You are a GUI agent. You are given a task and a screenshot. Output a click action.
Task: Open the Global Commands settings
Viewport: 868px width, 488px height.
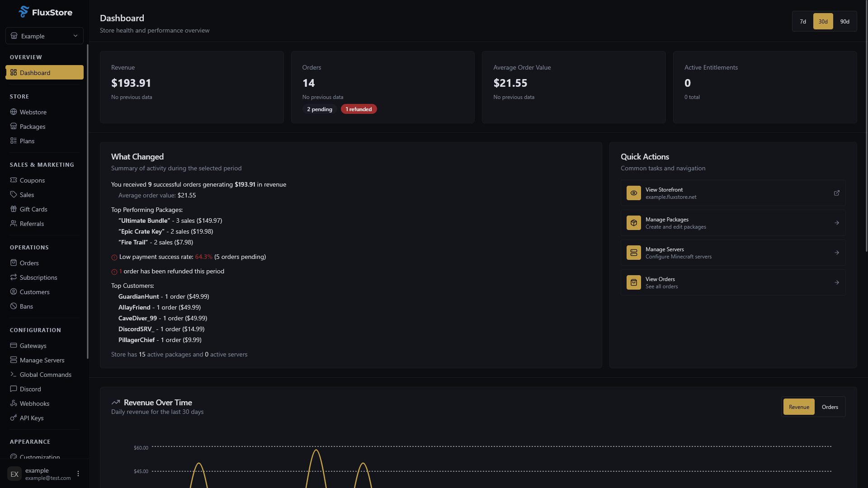(45, 374)
